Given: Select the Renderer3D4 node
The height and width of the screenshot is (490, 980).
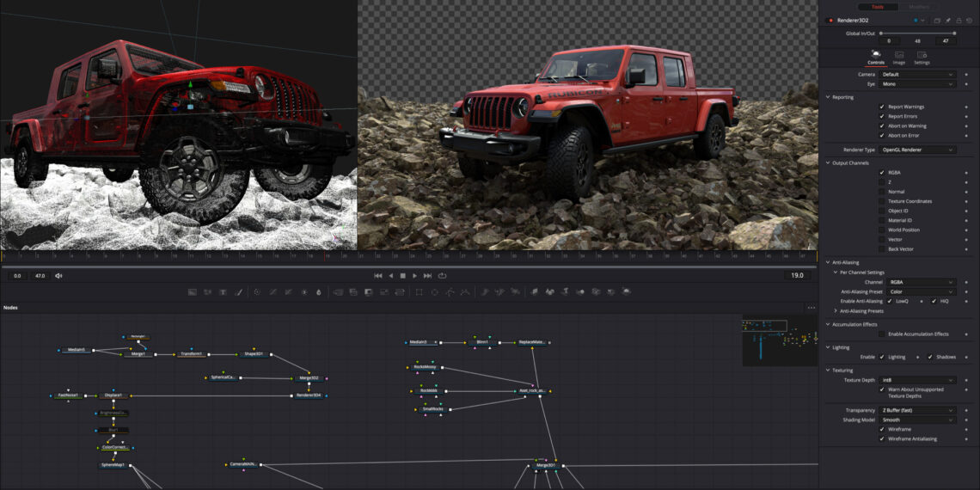Looking at the screenshot, I should (x=308, y=395).
